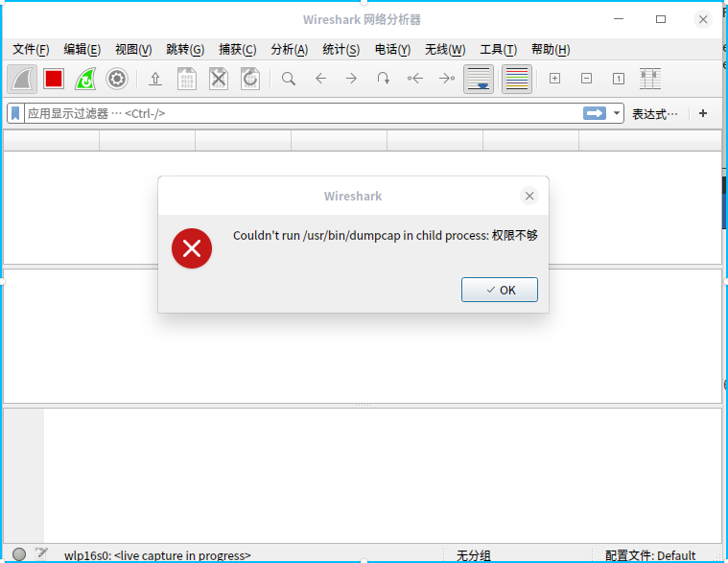Click the wlp16s0 live capture status text
The image size is (728, 563).
[157, 555]
